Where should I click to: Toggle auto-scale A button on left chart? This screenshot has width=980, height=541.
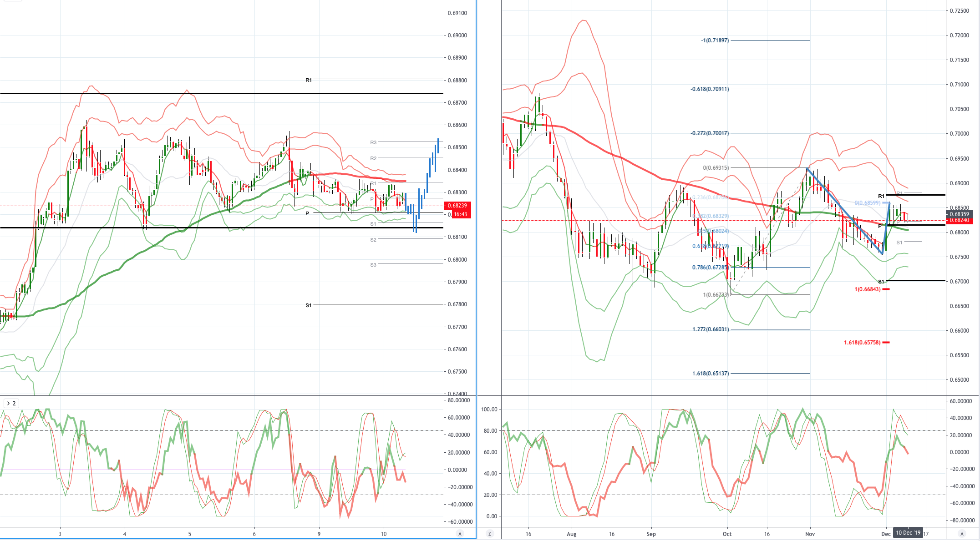click(460, 534)
